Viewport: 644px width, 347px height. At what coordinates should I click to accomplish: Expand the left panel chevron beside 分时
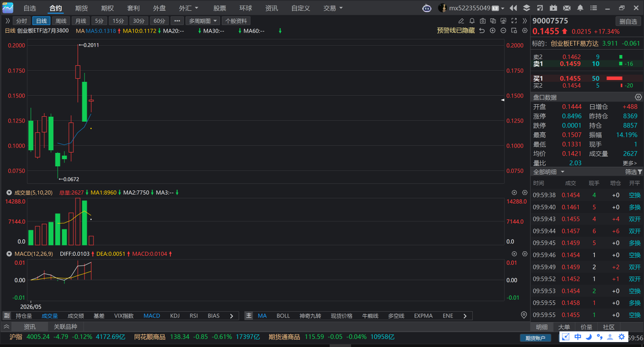pyautogui.click(x=8, y=21)
